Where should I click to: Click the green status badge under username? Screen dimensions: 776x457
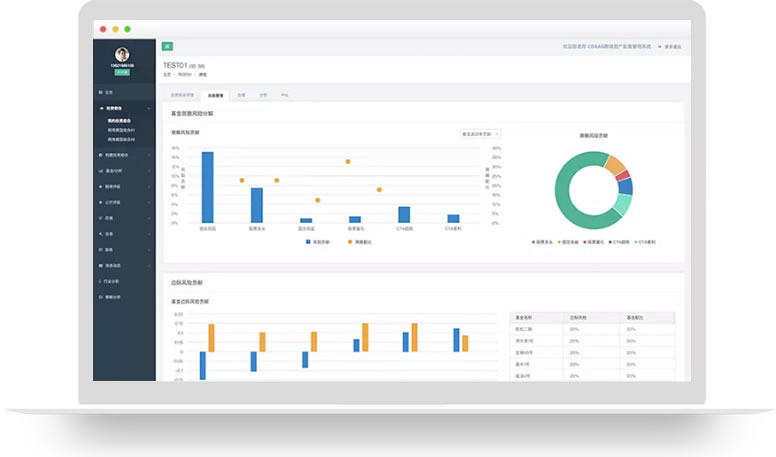(x=122, y=72)
